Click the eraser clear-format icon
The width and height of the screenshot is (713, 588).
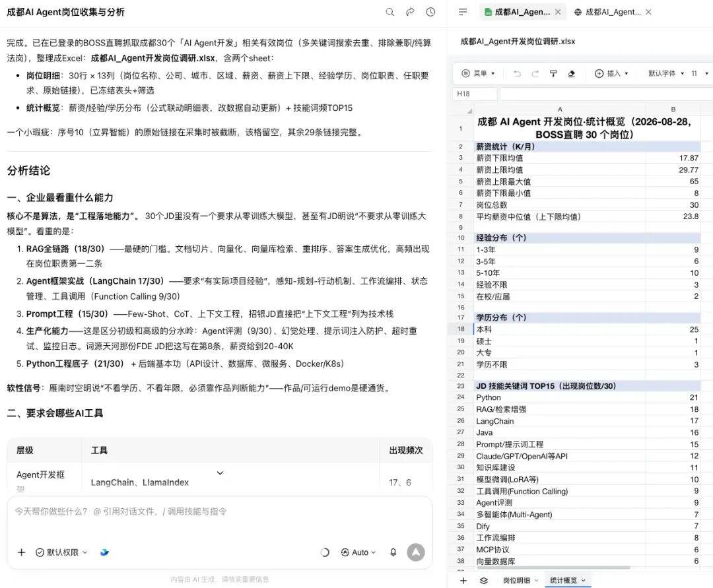(572, 74)
